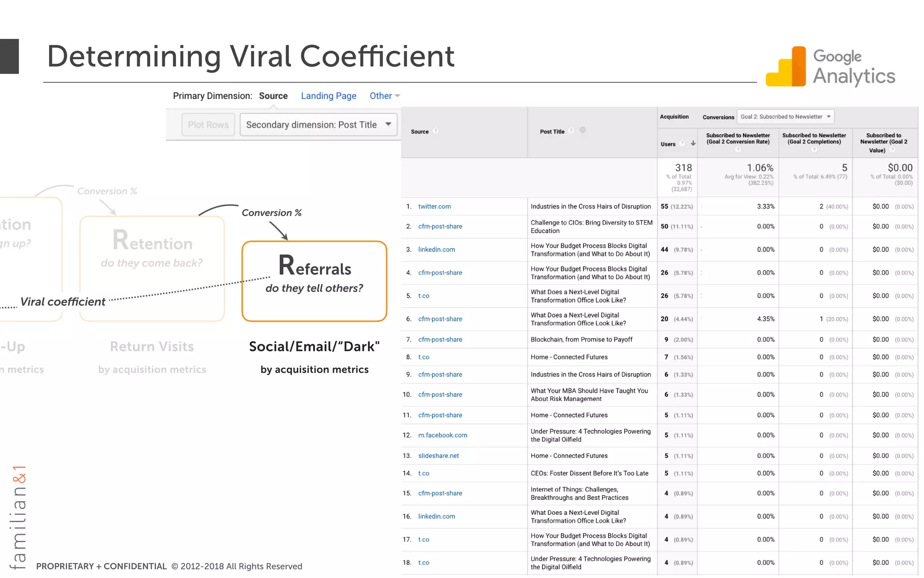This screenshot has height=578, width=924.
Task: Open linkedin.com source link in row 16
Action: [436, 516]
